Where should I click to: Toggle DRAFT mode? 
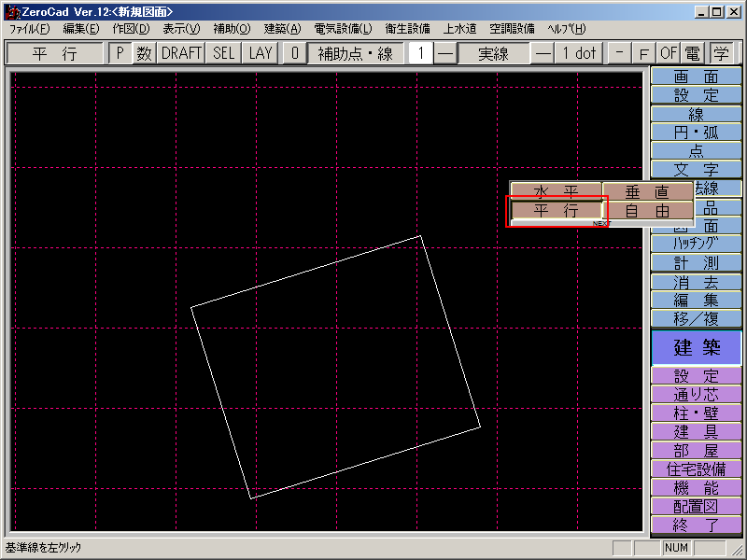[181, 53]
